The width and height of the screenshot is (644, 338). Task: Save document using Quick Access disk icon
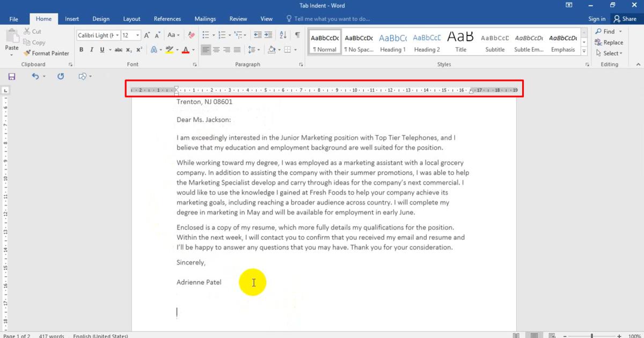12,77
